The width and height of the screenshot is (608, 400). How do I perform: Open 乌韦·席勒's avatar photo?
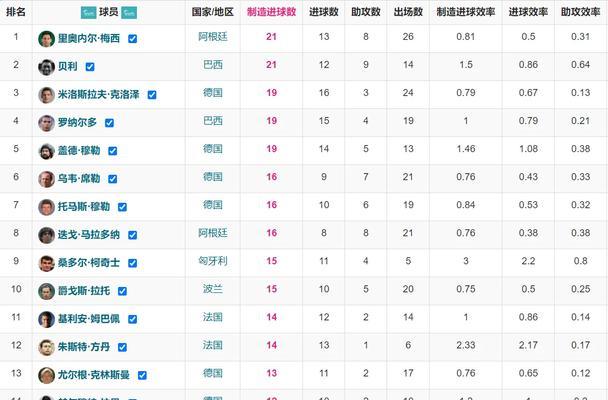(47, 179)
